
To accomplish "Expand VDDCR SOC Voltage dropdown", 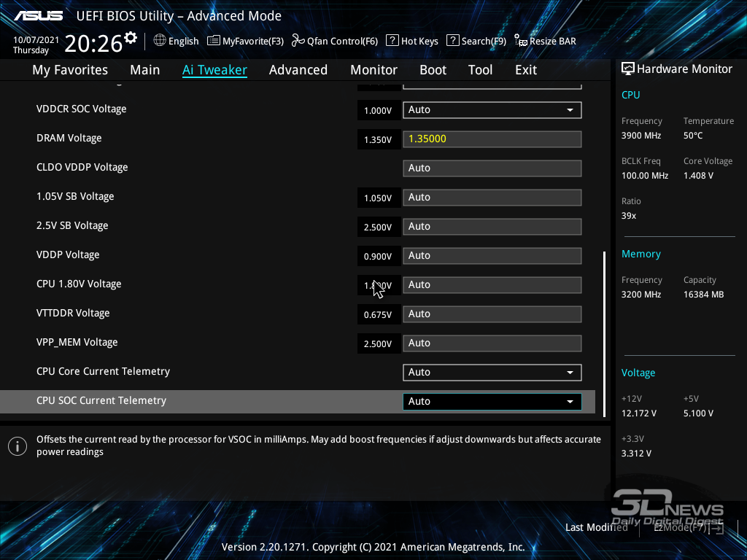I will pos(492,110).
